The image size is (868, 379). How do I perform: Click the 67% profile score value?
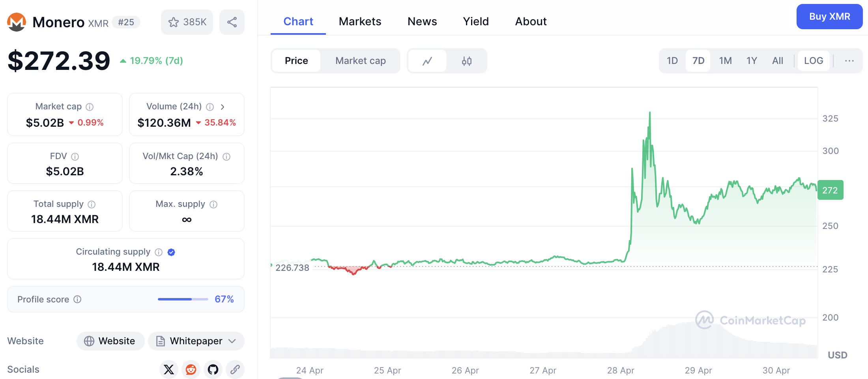pyautogui.click(x=224, y=299)
